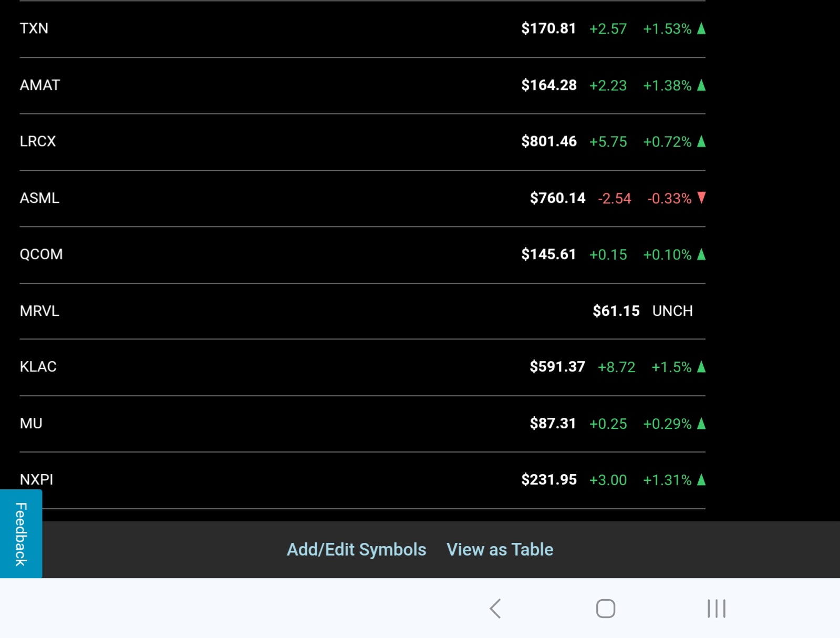The height and width of the screenshot is (638, 840).
Task: Click the green up arrow for TXN
Action: pos(701,28)
